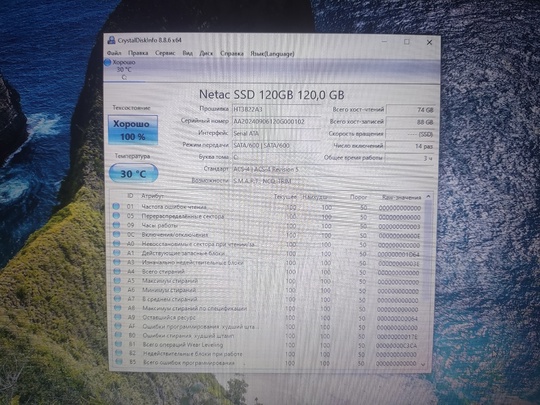The image size is (540, 405).
Task: Select the Максимум стираний по спецификации row text
Action: coord(195,308)
